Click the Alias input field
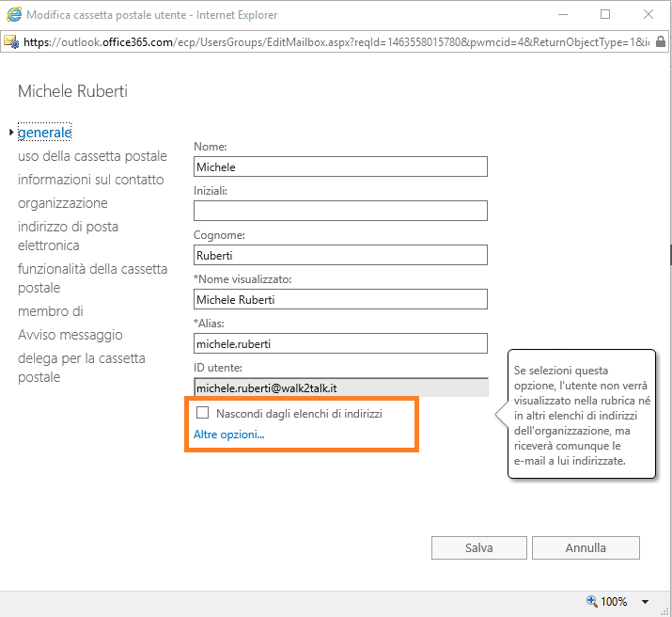The height and width of the screenshot is (617, 672). coord(340,343)
